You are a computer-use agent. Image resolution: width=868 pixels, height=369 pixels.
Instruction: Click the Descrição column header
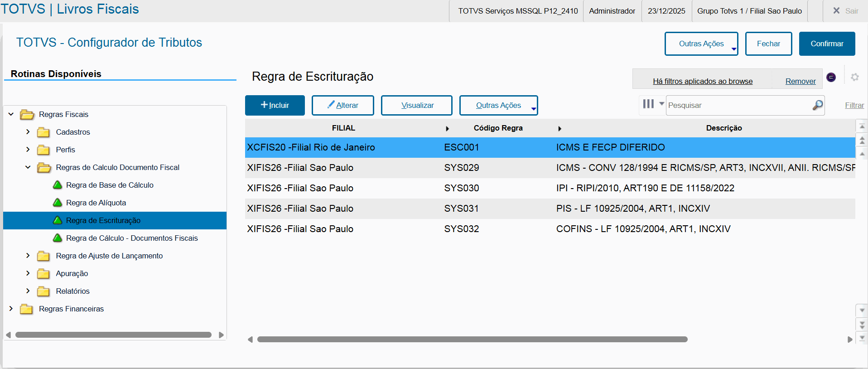(724, 128)
